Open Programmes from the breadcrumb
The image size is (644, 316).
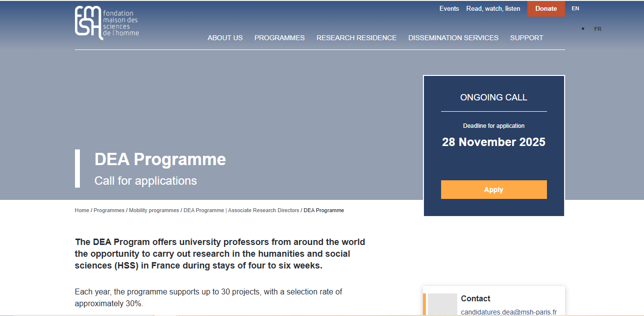(x=109, y=210)
